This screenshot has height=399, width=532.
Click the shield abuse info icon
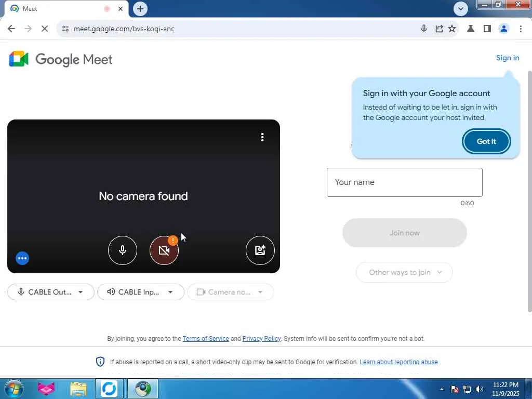coord(100,362)
